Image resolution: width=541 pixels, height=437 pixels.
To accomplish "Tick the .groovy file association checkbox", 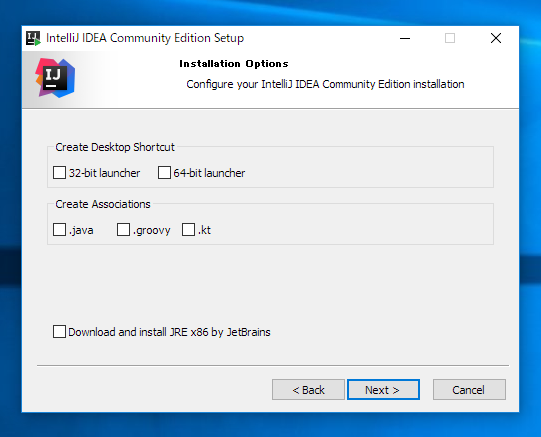I will pyautogui.click(x=123, y=229).
